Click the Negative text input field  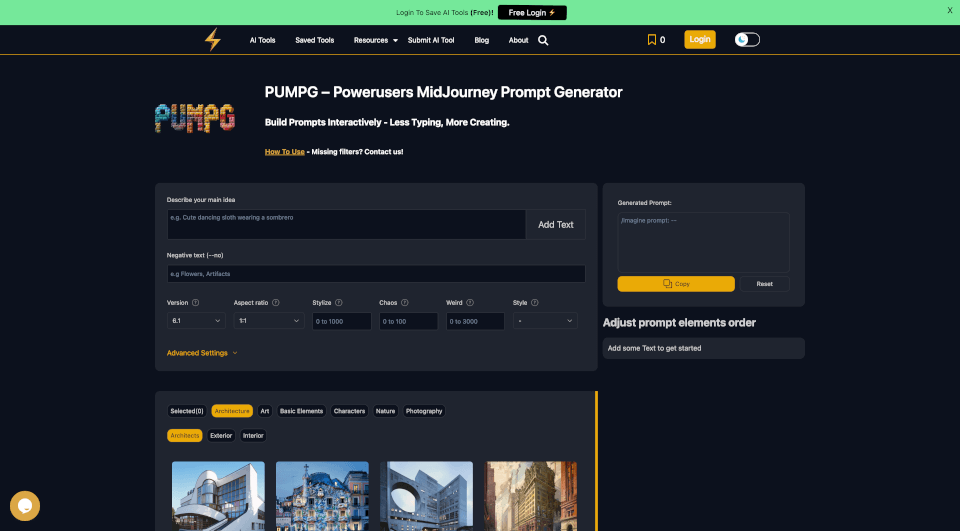376,274
